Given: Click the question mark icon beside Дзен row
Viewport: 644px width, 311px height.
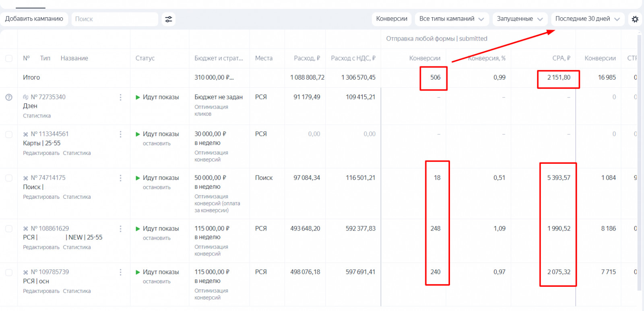Looking at the screenshot, I should click(x=9, y=97).
